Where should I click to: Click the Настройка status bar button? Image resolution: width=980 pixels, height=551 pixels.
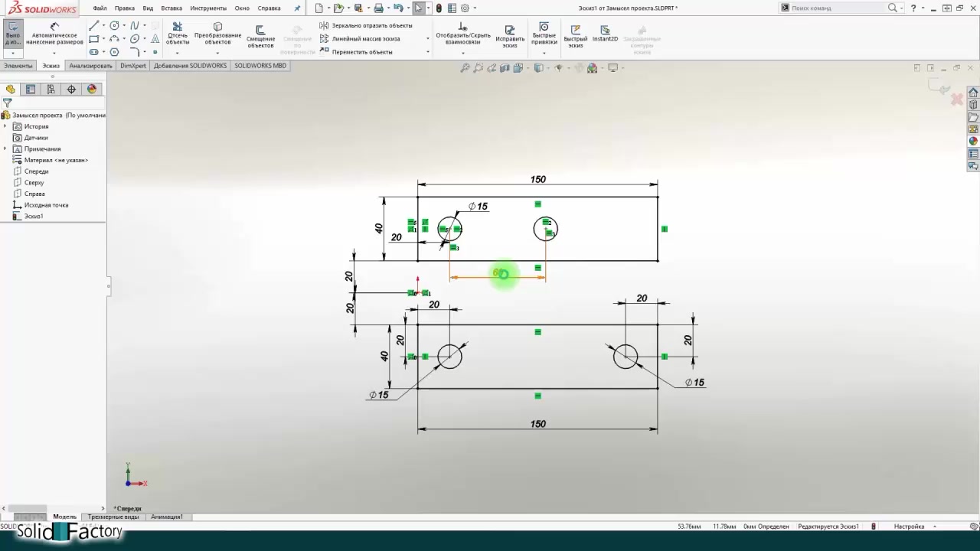click(x=910, y=527)
